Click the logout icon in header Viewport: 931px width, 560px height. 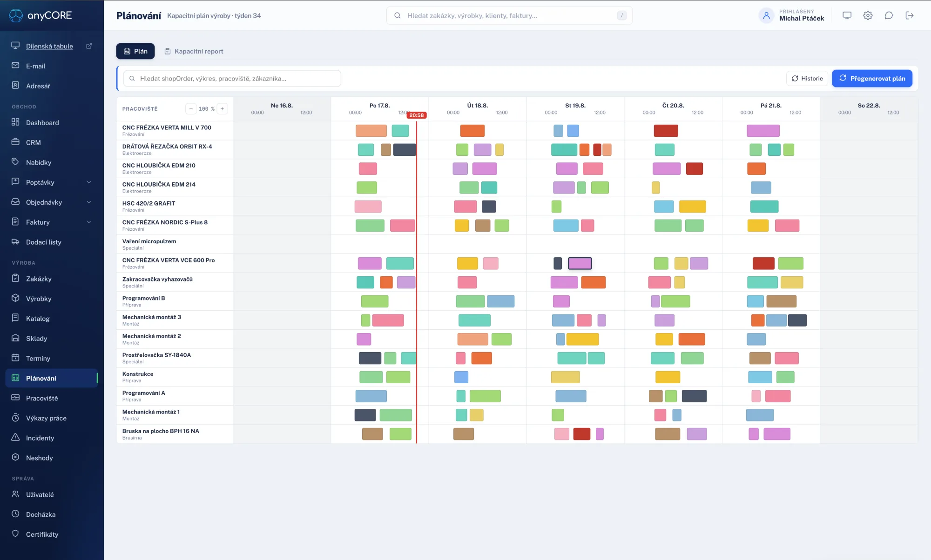[910, 15]
